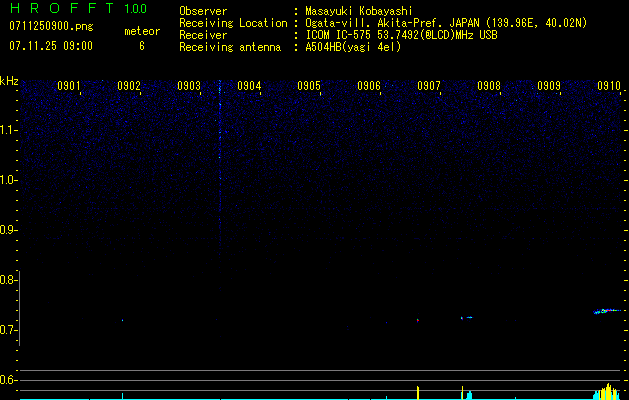Click the 0909 time marker
The width and height of the screenshot is (629, 400).
click(x=548, y=86)
